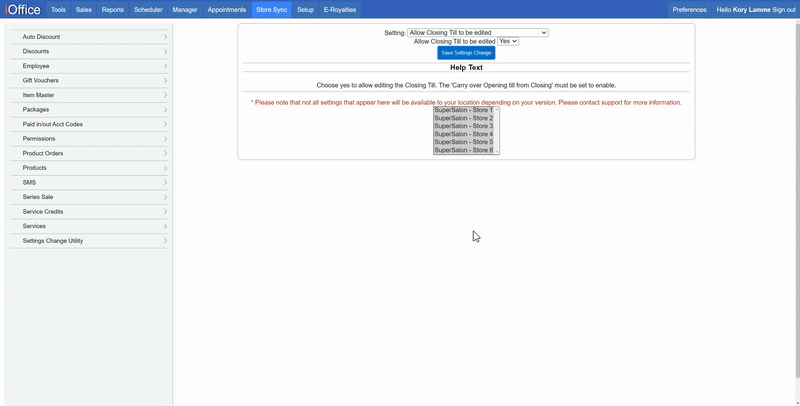
Task: Open the E-Royalties menu
Action: [340, 10]
